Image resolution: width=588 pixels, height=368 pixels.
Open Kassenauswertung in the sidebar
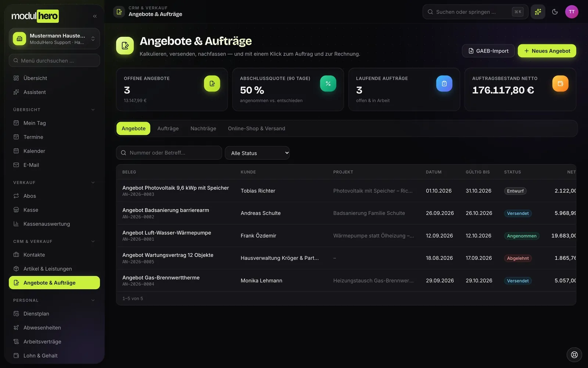pos(54,224)
